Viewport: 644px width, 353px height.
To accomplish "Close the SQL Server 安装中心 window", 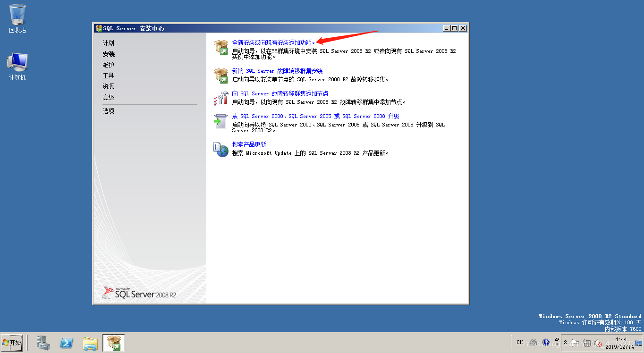I will [463, 28].
